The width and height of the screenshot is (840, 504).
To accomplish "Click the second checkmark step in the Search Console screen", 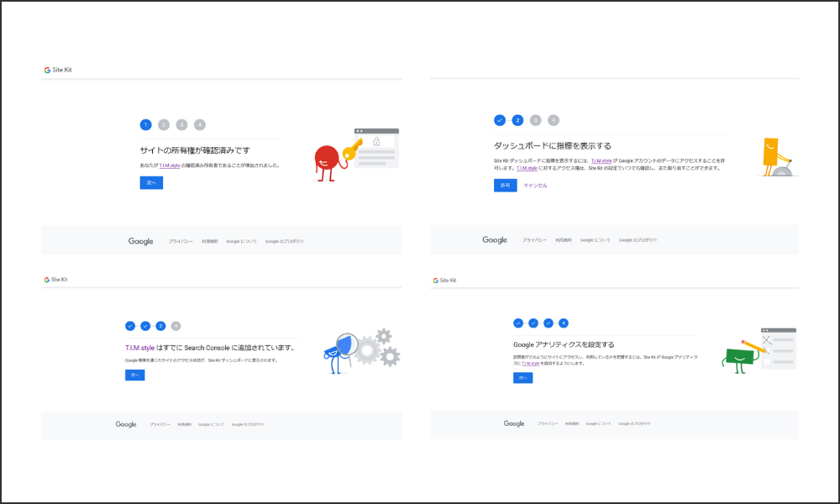I will coord(145,326).
